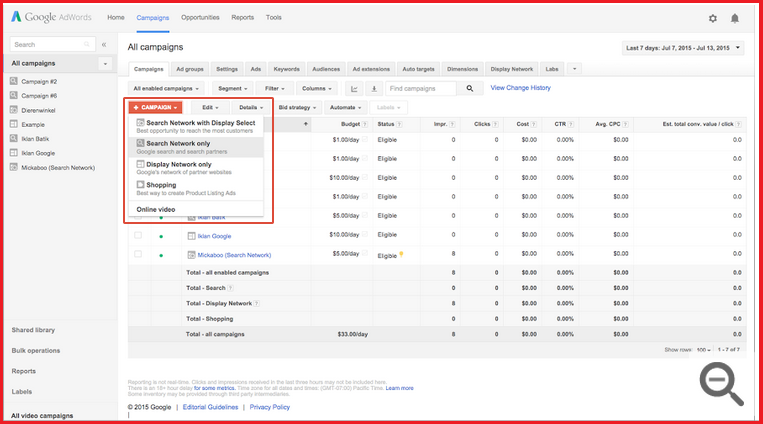
Task: Click the settings gear icon
Action: [713, 18]
